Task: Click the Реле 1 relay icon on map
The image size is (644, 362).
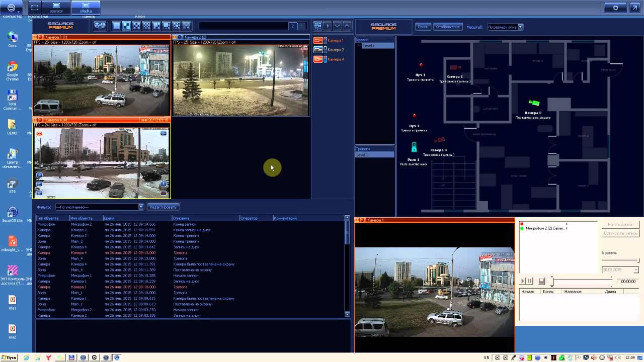Action: coord(414,147)
